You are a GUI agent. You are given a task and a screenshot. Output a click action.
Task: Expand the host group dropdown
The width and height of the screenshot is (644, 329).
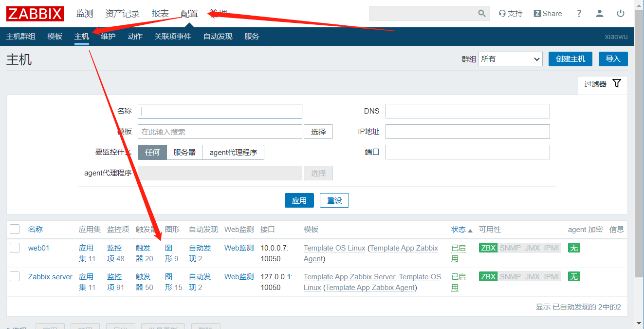tap(510, 59)
